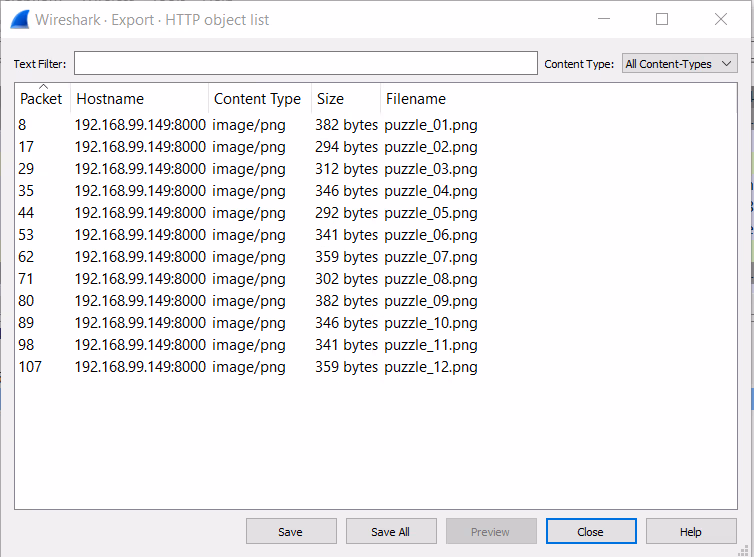754x557 pixels.
Task: Click hostname cell in puzzle_12.png row
Action: tap(140, 367)
